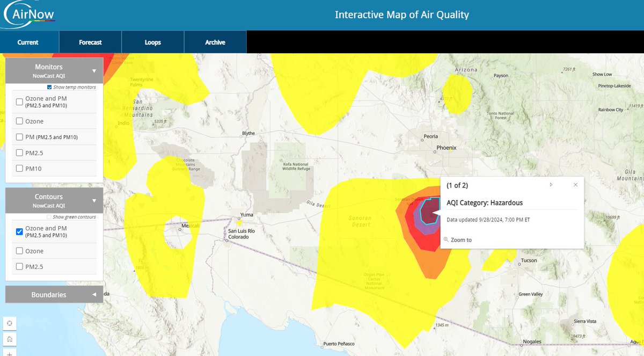This screenshot has height=356, width=644.
Task: Open the Archive tab
Action: [215, 42]
